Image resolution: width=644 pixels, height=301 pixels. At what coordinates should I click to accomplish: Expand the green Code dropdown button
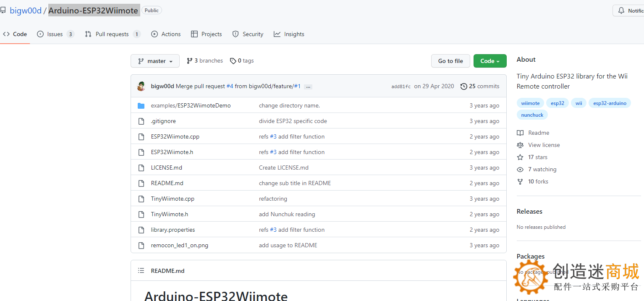click(x=490, y=61)
